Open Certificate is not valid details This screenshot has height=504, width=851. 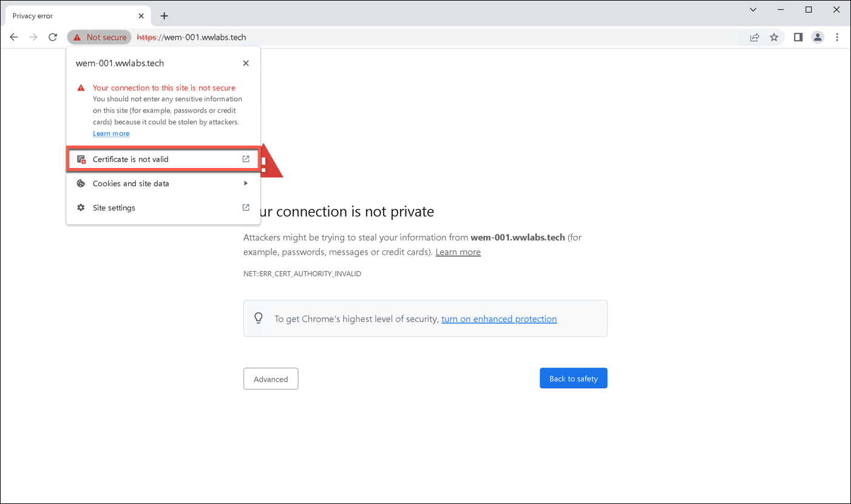163,160
